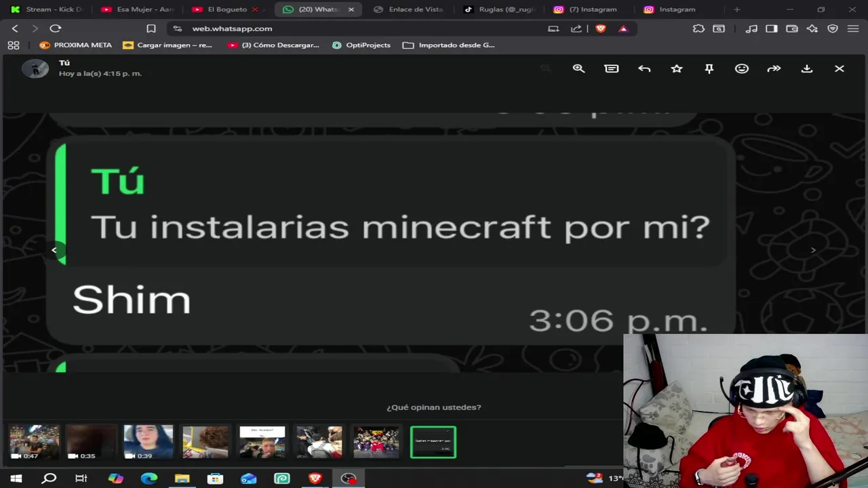Switch to the Esa Mujer YouTube tab
This screenshot has width=868, height=488.
tap(138, 9)
